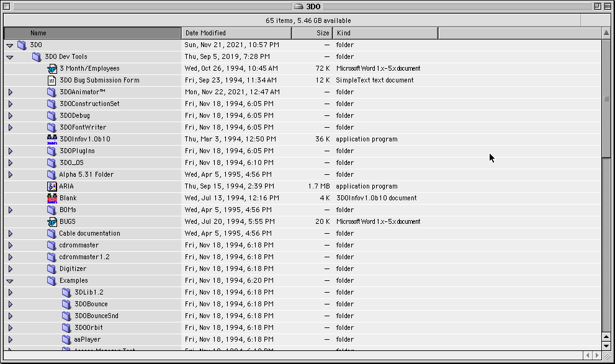Image resolution: width=615 pixels, height=364 pixels.
Task: Click the Cable documentation folder icon
Action: [52, 234]
